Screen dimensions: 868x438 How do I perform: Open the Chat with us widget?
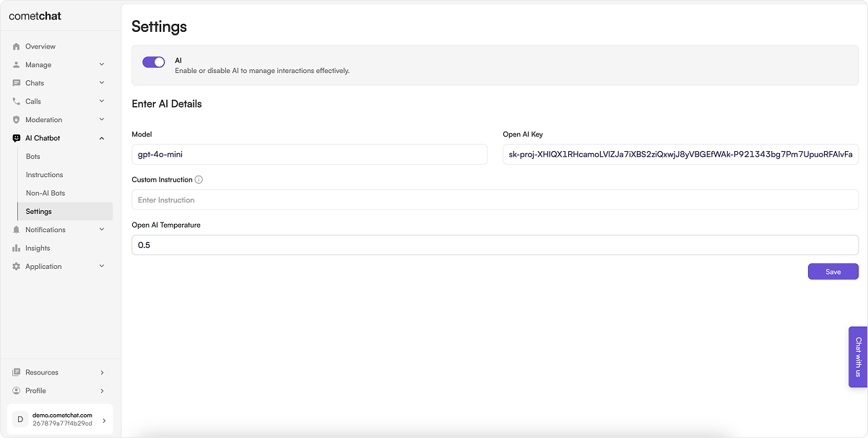[858, 357]
